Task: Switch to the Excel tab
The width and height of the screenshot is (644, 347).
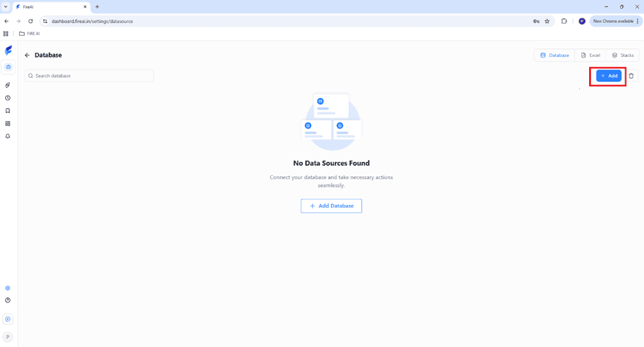Action: 590,56
